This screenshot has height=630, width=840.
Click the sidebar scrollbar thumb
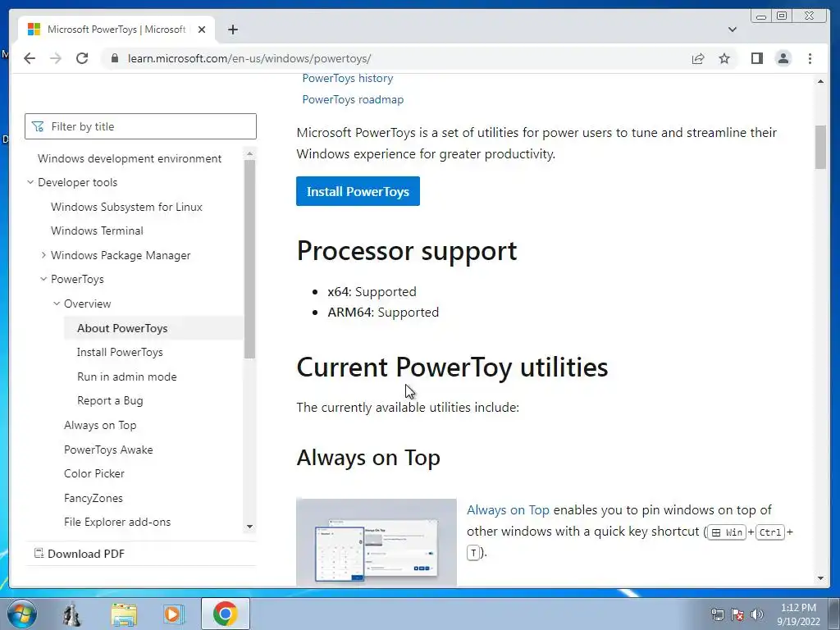coord(249,259)
